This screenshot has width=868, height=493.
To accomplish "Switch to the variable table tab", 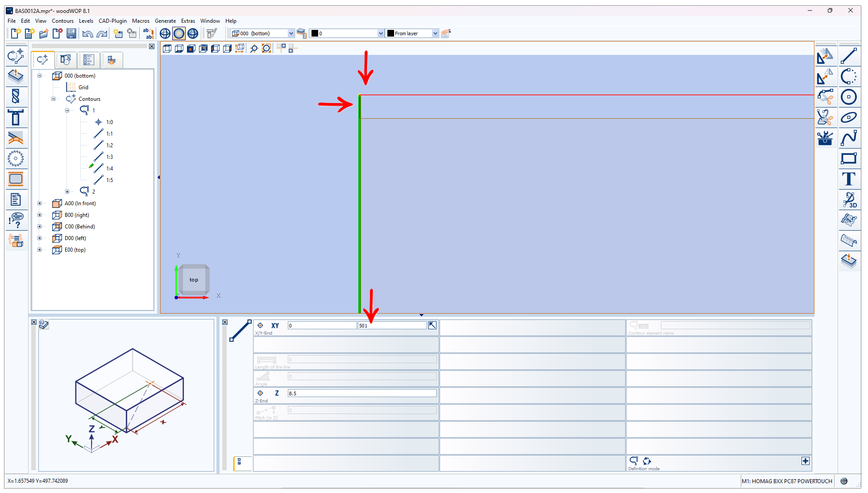I will click(88, 60).
